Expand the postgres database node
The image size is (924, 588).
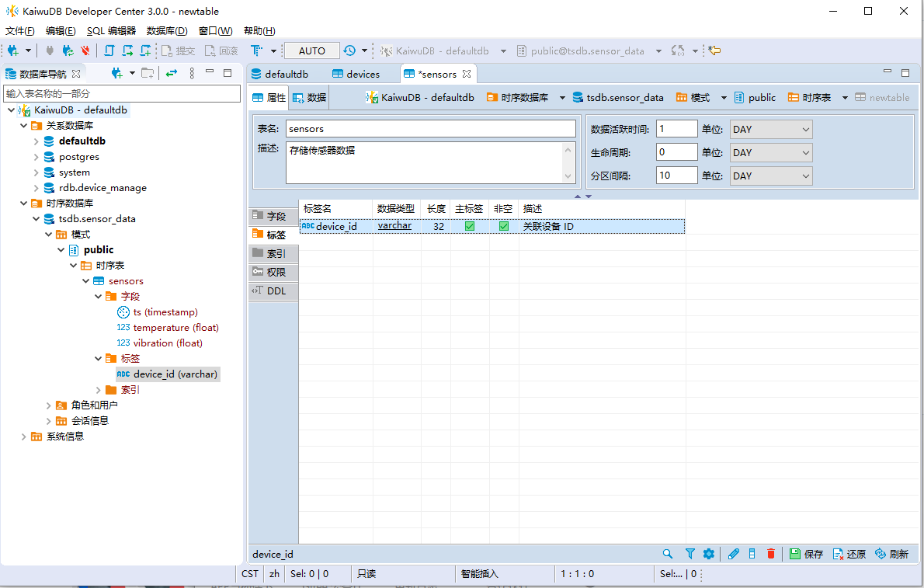point(36,157)
